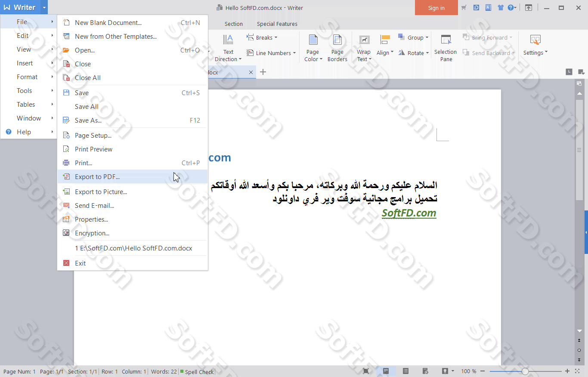Switch to the Section ribbon tab

coord(234,24)
